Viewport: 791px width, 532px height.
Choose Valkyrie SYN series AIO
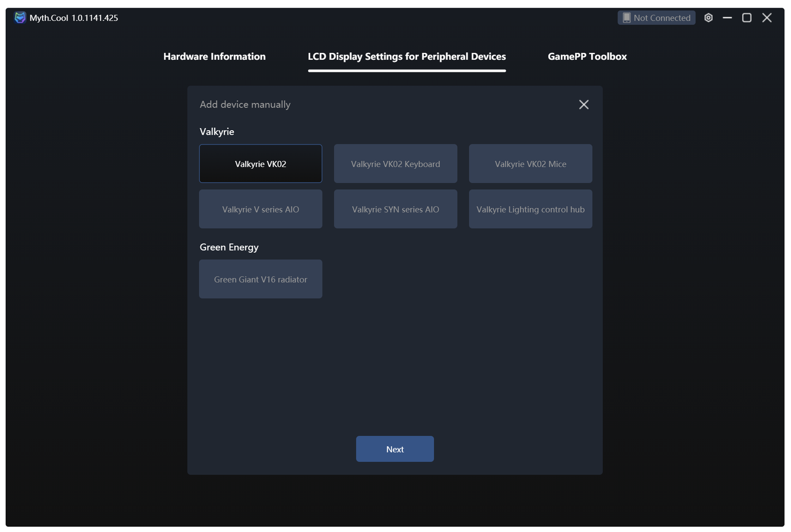(395, 209)
